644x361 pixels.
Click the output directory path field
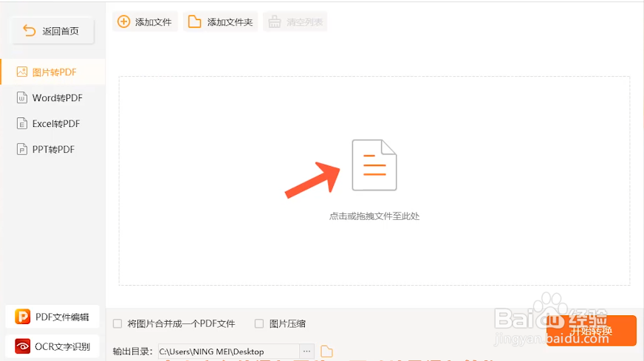tap(229, 351)
